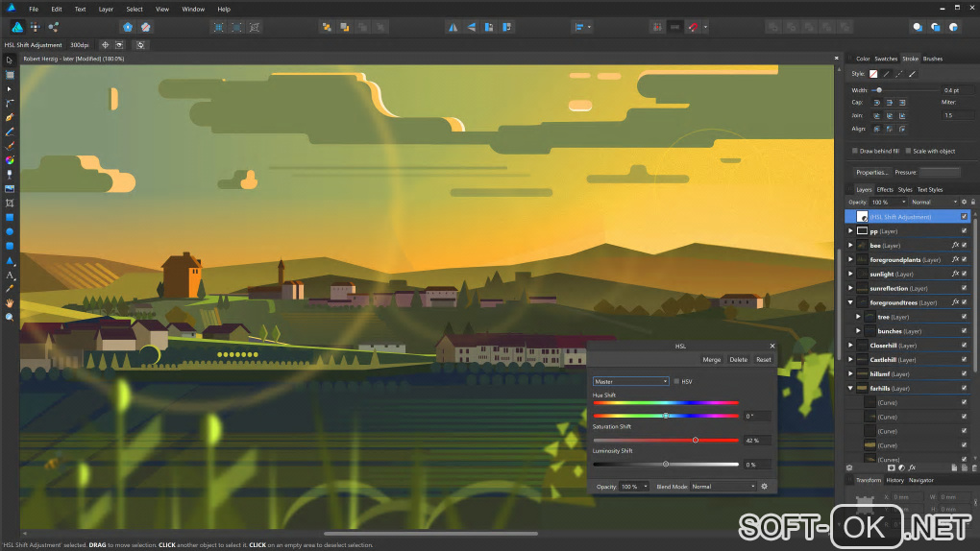Hide the sunlight layer
Screen dimensions: 980x551
tap(965, 274)
